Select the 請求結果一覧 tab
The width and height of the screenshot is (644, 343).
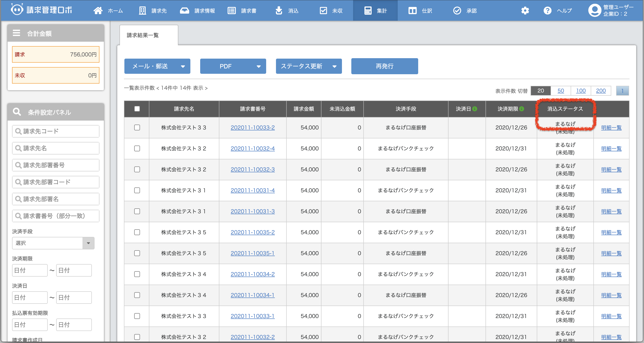149,35
